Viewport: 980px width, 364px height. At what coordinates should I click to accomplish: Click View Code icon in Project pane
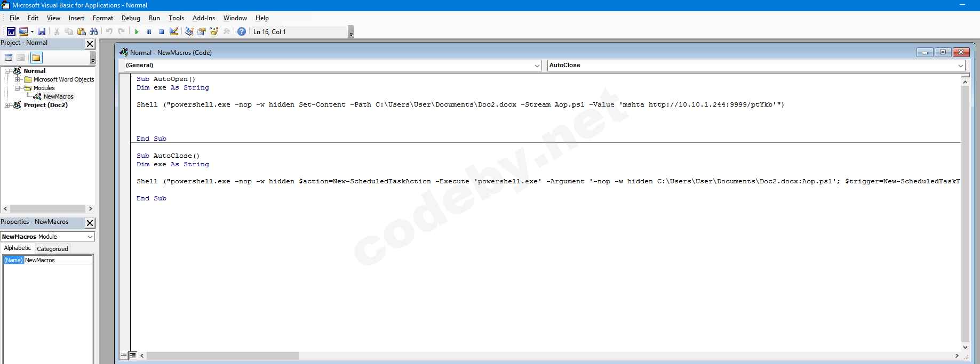click(9, 58)
